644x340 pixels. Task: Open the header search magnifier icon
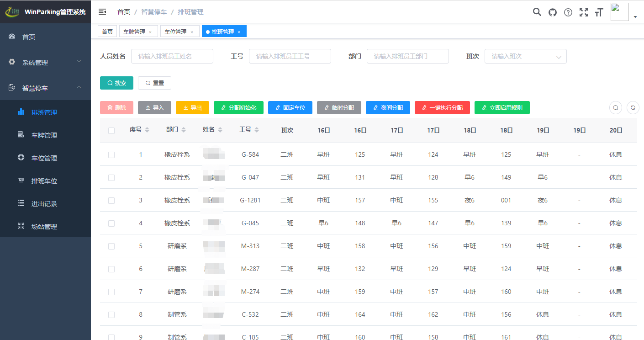[x=537, y=12]
